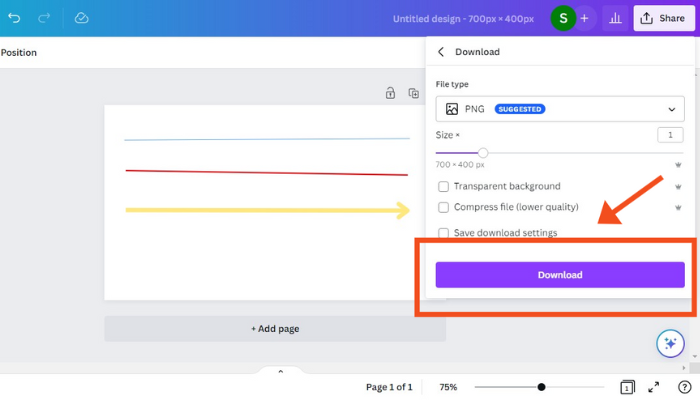Open the help question mark icon

(x=684, y=387)
